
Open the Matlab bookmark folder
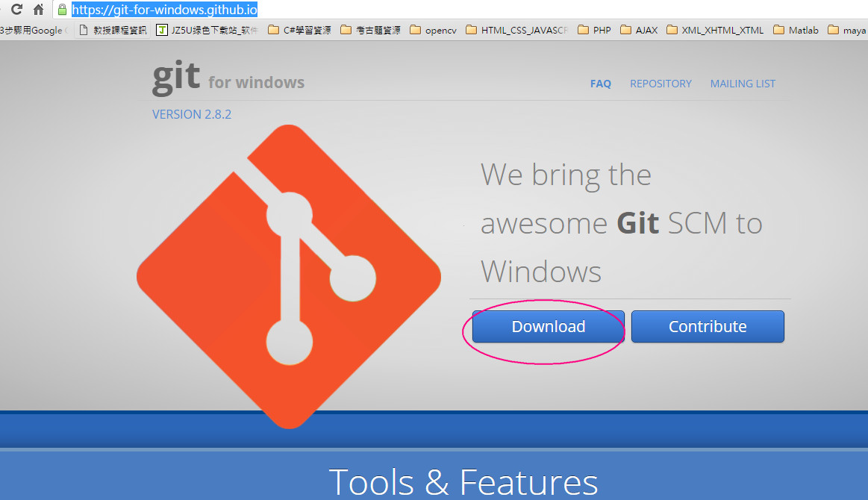click(x=796, y=30)
